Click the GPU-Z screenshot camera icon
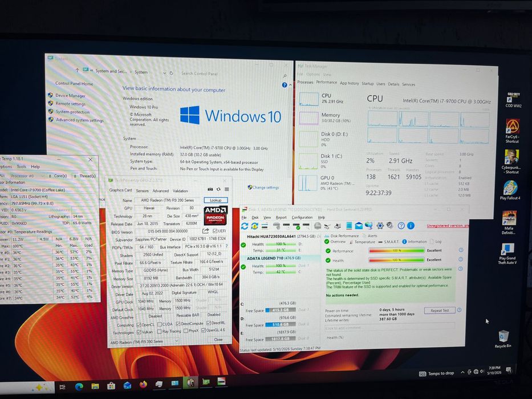Image resolution: width=532 pixels, height=399 pixels. (x=210, y=189)
